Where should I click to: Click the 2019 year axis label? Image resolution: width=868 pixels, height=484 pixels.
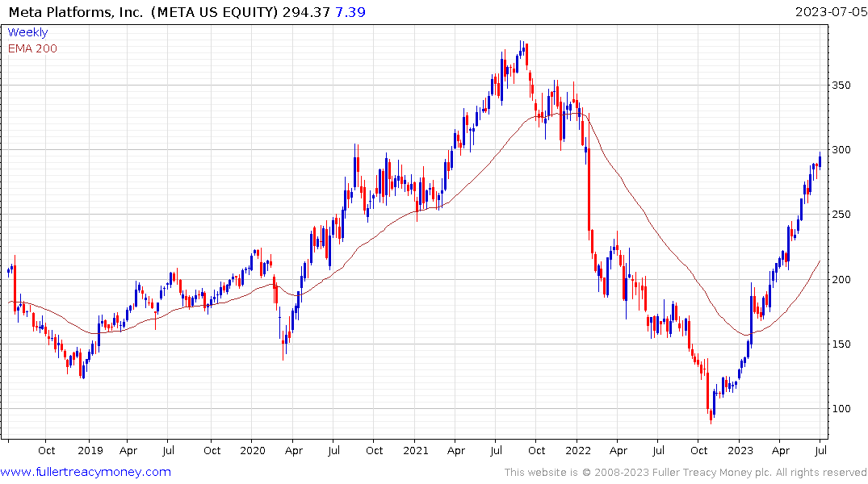[x=90, y=450]
